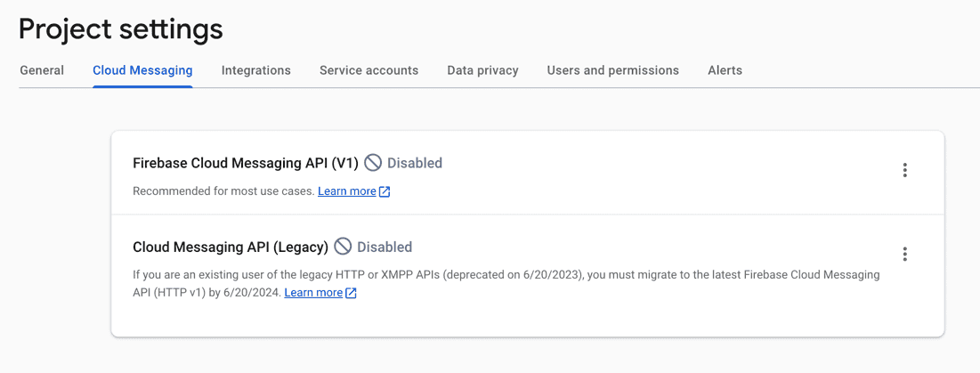
Task: Switch to the Data privacy tab
Action: pyautogui.click(x=482, y=70)
